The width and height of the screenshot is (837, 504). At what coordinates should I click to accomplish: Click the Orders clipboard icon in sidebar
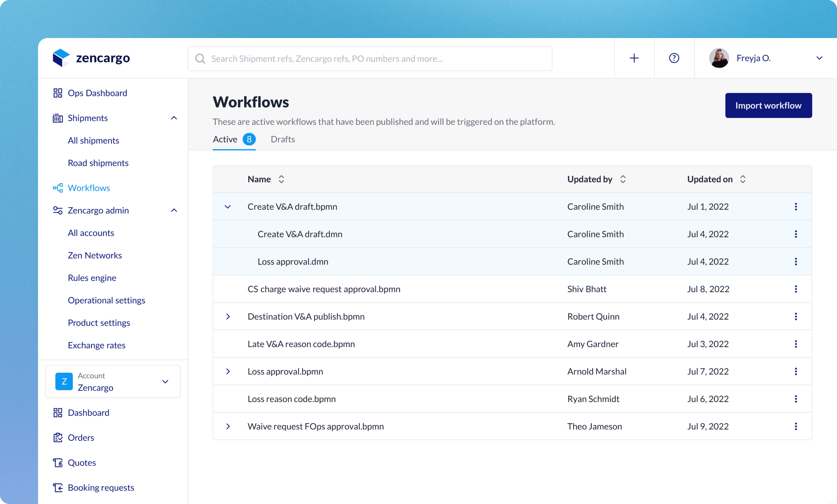58,437
